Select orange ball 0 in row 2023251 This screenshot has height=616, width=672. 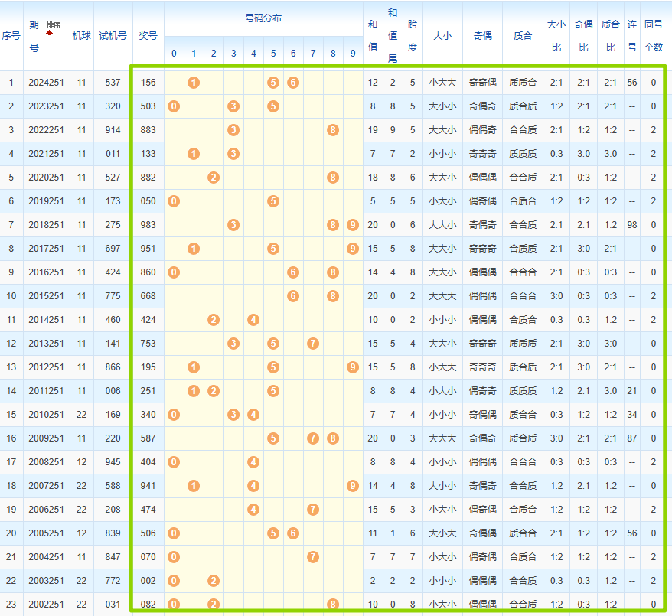pyautogui.click(x=174, y=106)
